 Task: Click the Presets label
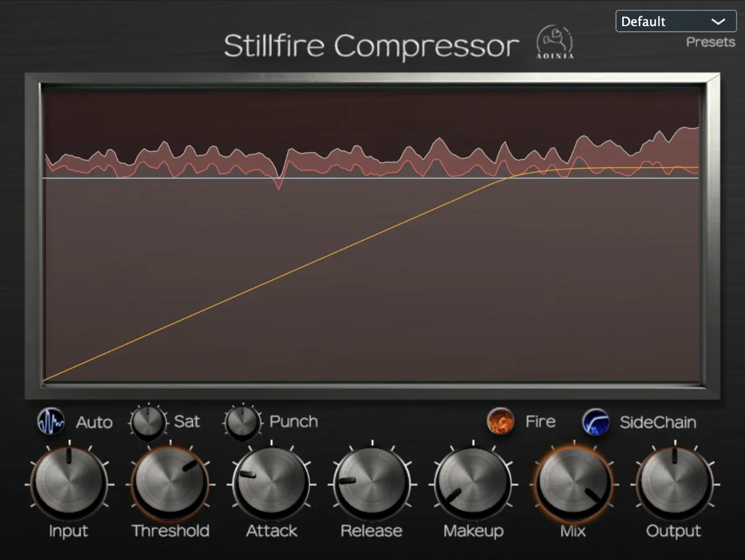click(710, 42)
